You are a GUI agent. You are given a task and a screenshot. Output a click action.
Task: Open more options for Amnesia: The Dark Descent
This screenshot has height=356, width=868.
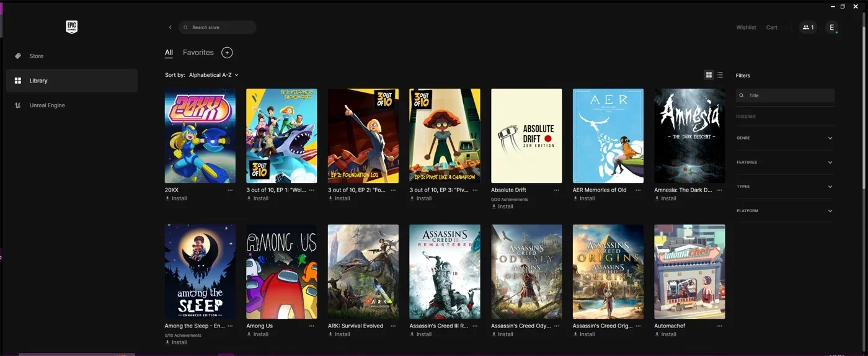coord(720,190)
